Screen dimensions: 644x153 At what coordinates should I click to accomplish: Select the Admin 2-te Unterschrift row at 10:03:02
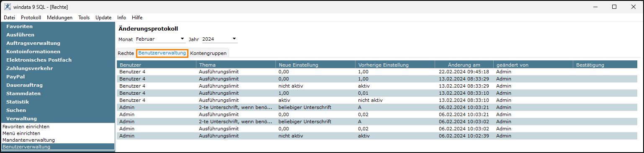(377, 122)
